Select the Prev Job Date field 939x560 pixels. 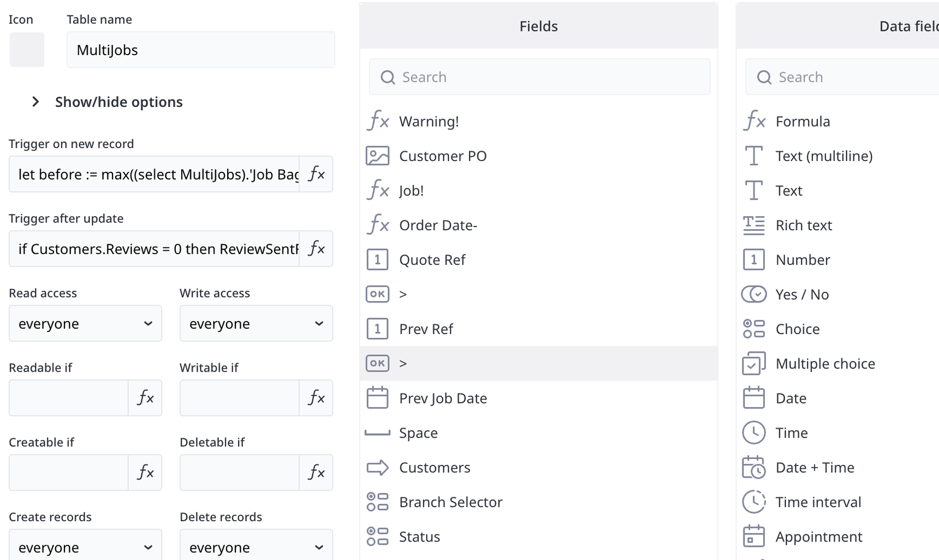pyautogui.click(x=442, y=398)
